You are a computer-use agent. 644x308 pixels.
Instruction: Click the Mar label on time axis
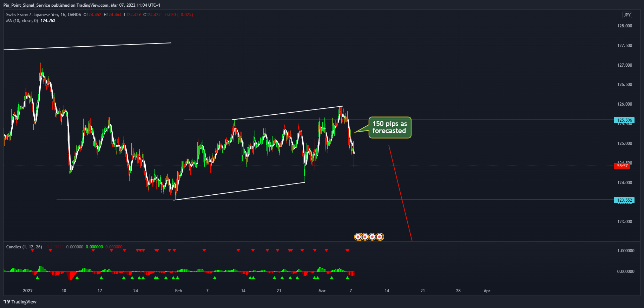[x=322, y=291]
